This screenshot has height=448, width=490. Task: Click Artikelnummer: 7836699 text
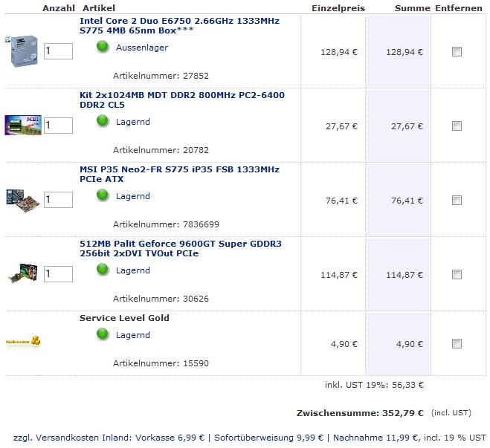click(x=166, y=224)
